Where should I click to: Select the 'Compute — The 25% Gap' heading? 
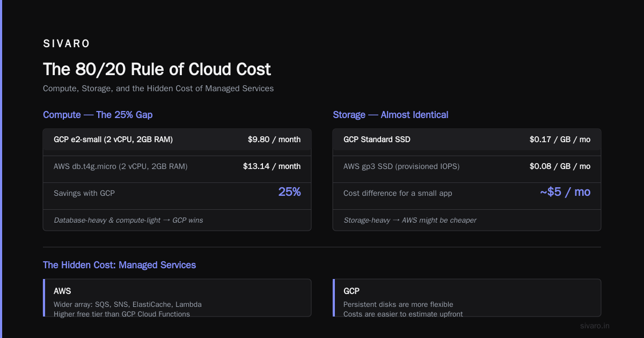(98, 115)
